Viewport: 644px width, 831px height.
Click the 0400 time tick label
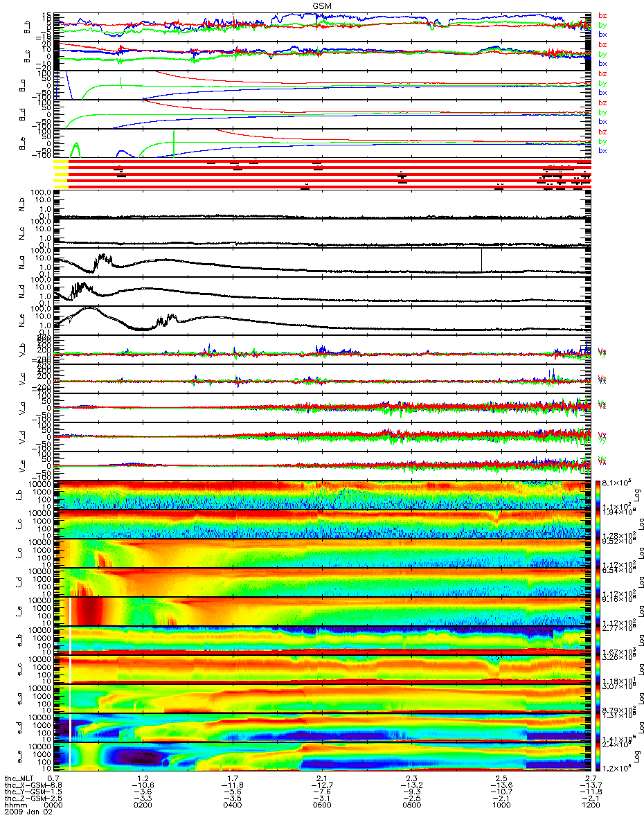tap(233, 806)
